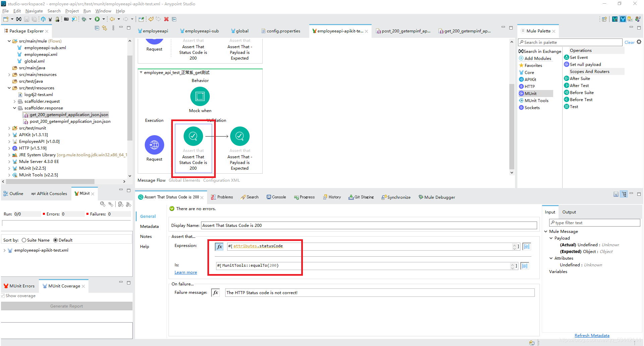This screenshot has width=644, height=346.
Task: Click the Debug bug toolbar icon
Action: pyautogui.click(x=84, y=19)
